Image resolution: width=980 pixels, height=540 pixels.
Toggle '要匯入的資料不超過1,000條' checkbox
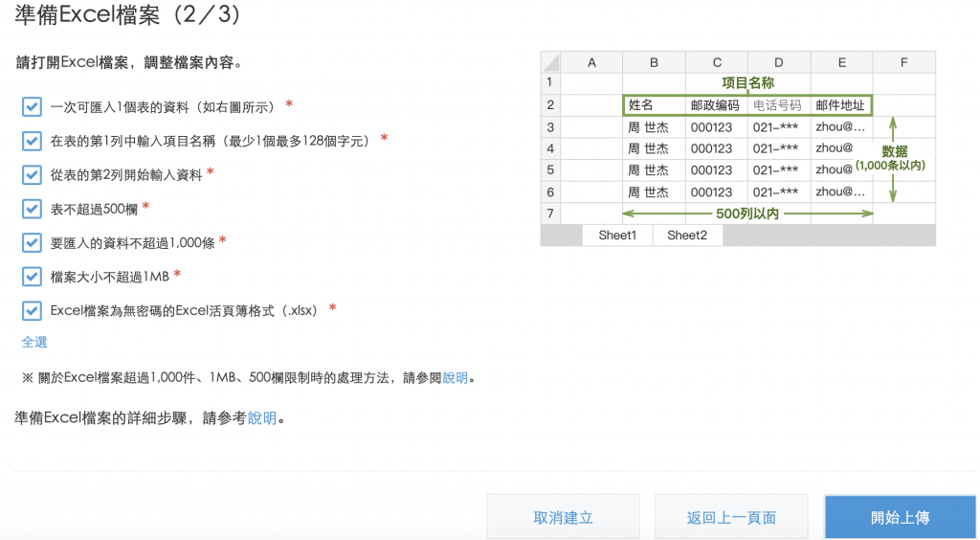(32, 242)
